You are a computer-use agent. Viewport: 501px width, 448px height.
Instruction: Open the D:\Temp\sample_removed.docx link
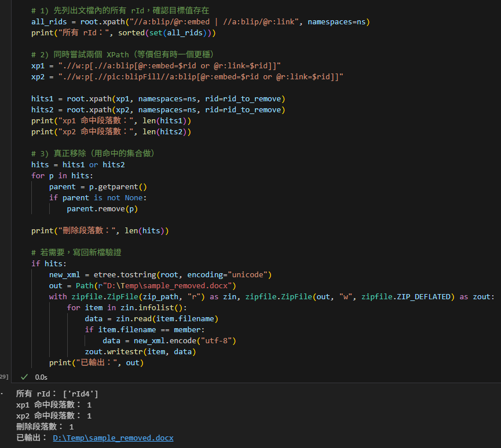(113, 438)
